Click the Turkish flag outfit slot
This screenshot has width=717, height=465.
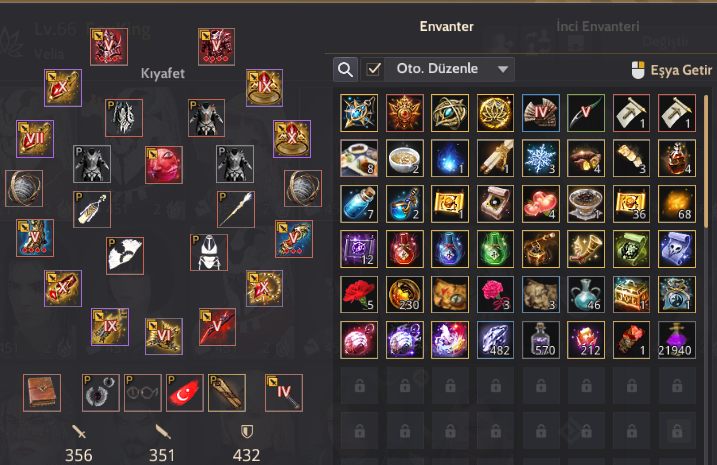[185, 393]
